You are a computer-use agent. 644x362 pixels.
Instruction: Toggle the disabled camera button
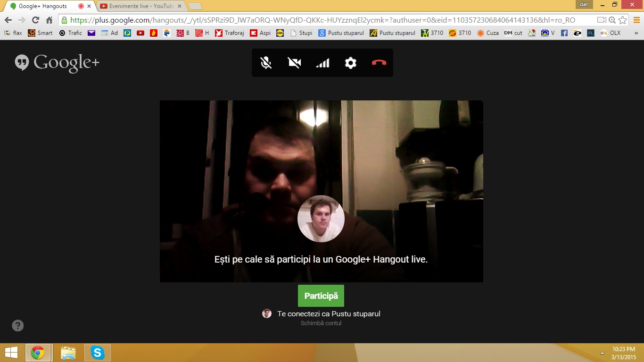[294, 63]
